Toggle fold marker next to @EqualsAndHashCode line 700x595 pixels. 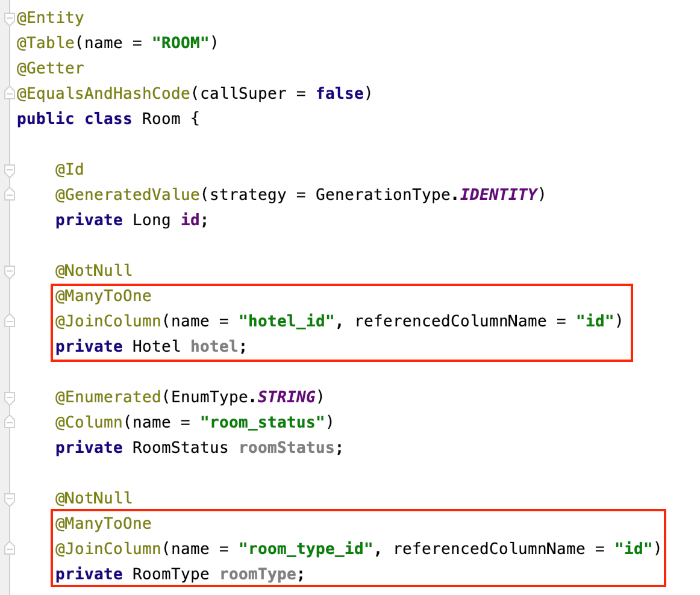[x=9, y=93]
